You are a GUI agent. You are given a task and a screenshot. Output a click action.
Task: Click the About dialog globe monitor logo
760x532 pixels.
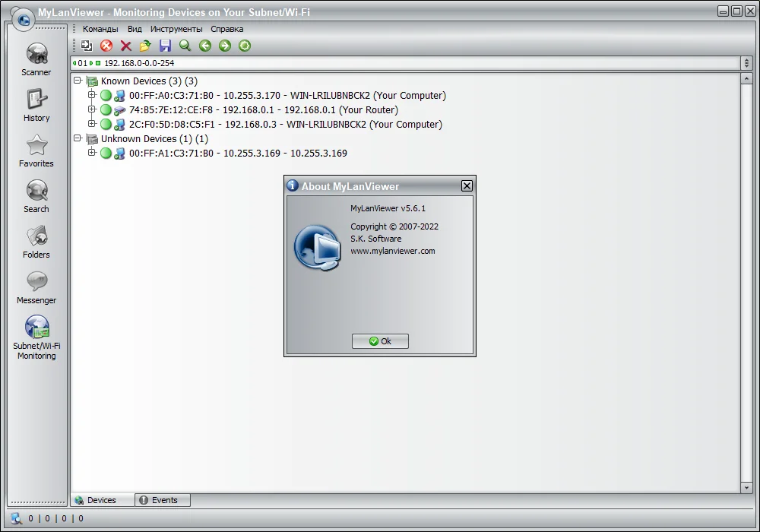318,248
